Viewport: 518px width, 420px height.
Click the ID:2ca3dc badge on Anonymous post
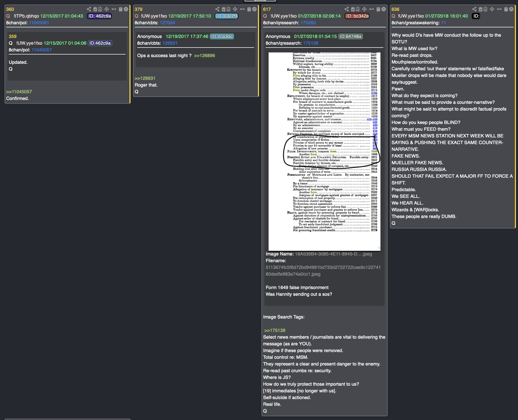click(x=222, y=36)
